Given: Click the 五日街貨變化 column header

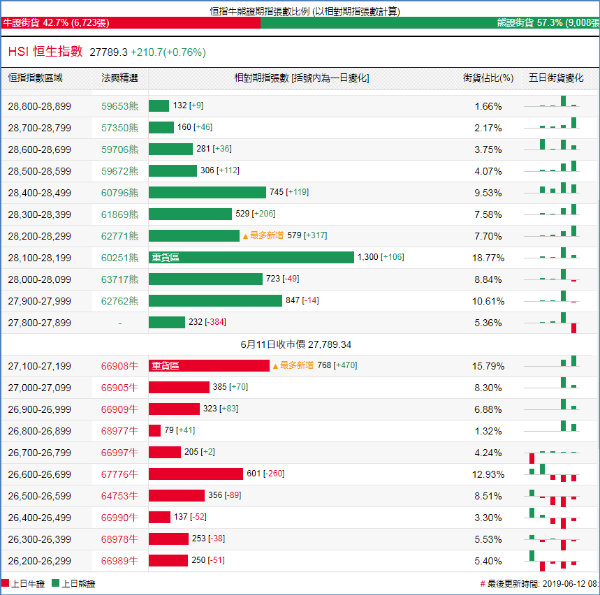Looking at the screenshot, I should click(556, 78).
